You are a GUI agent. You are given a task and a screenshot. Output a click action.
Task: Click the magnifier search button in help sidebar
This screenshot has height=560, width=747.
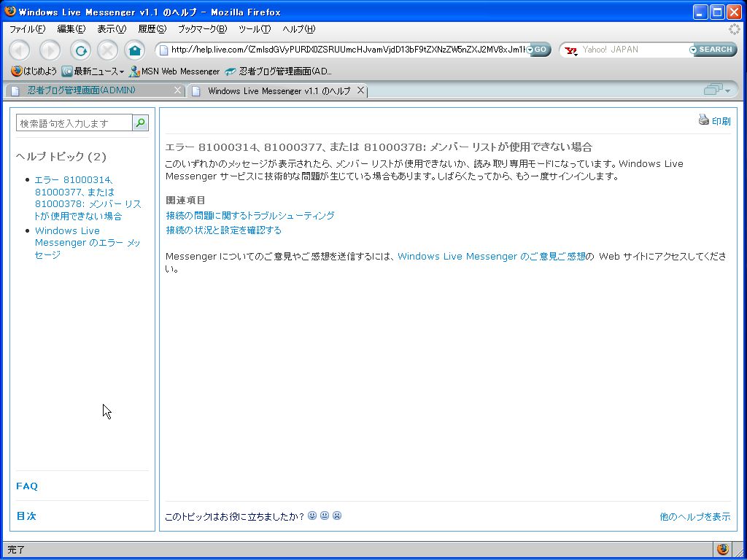[x=140, y=122]
